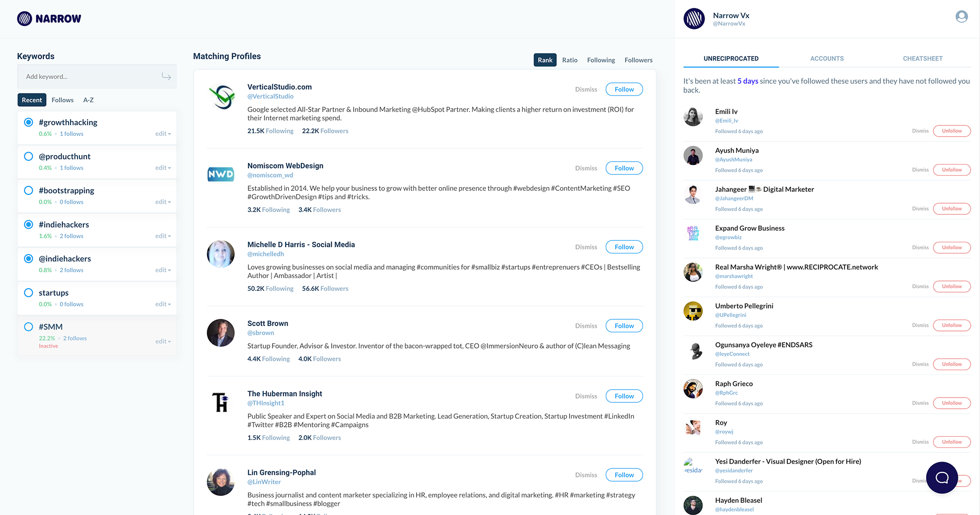Follow Scott Brown
The height and width of the screenshot is (515, 980).
click(x=624, y=326)
